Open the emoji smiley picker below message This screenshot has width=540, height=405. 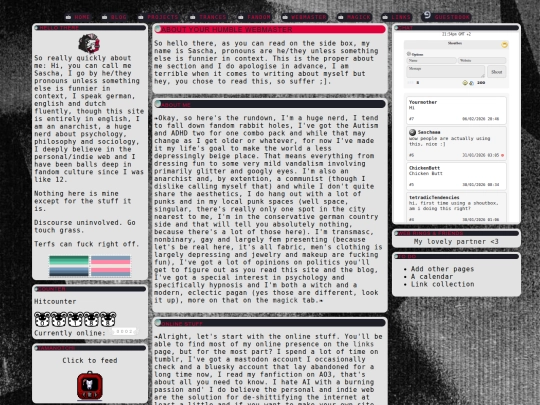(x=465, y=83)
